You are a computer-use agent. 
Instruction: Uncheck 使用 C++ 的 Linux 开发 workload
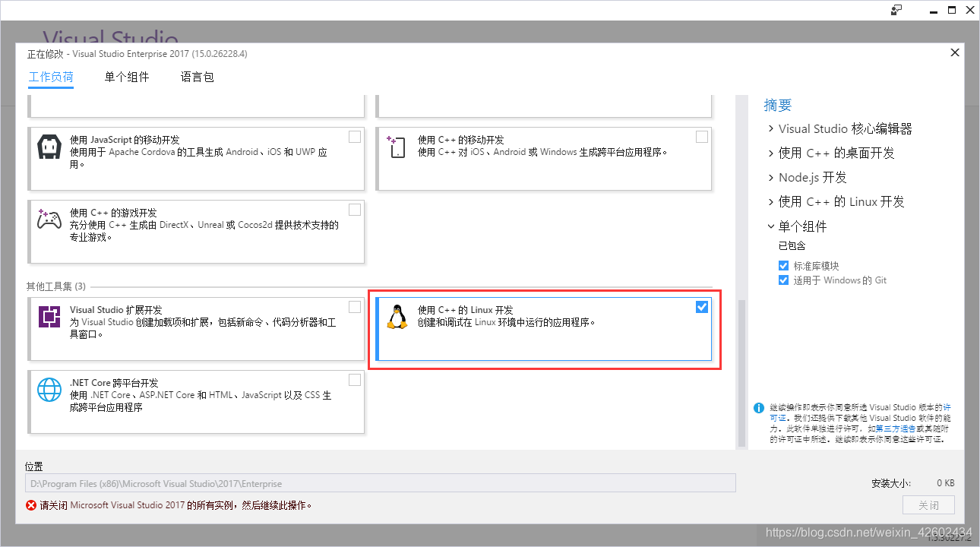(x=702, y=307)
